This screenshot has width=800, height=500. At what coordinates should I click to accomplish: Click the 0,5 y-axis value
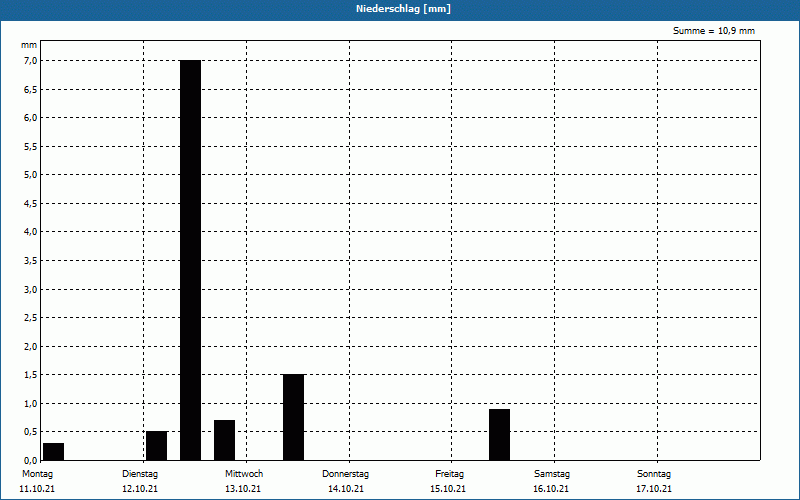click(x=31, y=432)
